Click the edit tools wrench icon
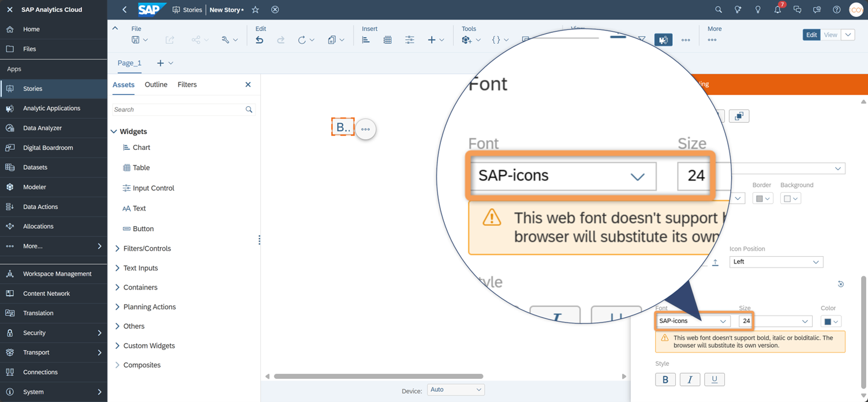The width and height of the screenshot is (868, 402). click(226, 40)
